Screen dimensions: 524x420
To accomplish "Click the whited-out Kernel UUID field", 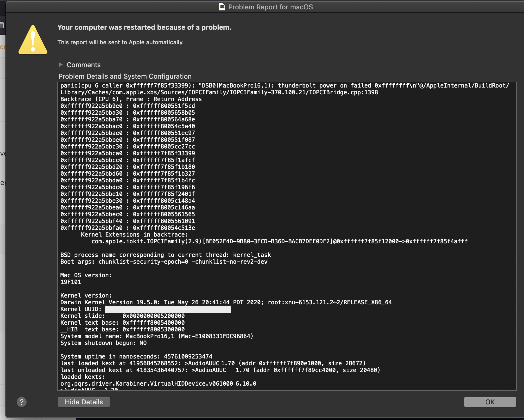I will (168, 309).
